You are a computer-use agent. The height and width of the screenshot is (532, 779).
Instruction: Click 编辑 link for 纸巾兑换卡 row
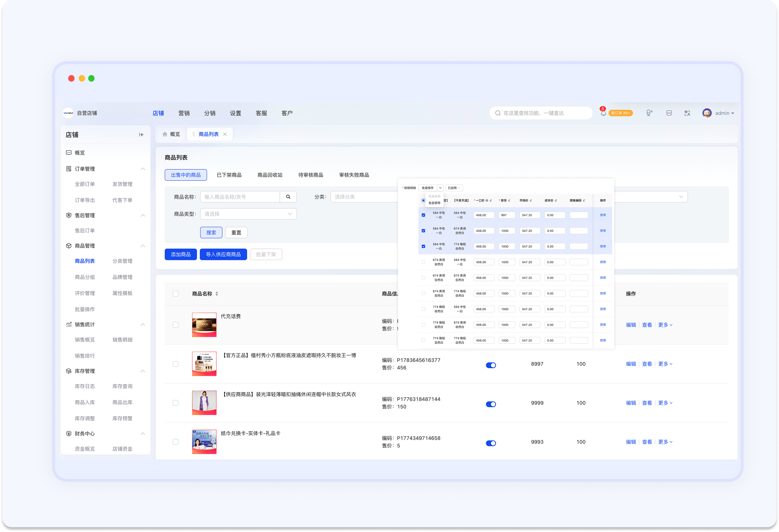click(631, 442)
